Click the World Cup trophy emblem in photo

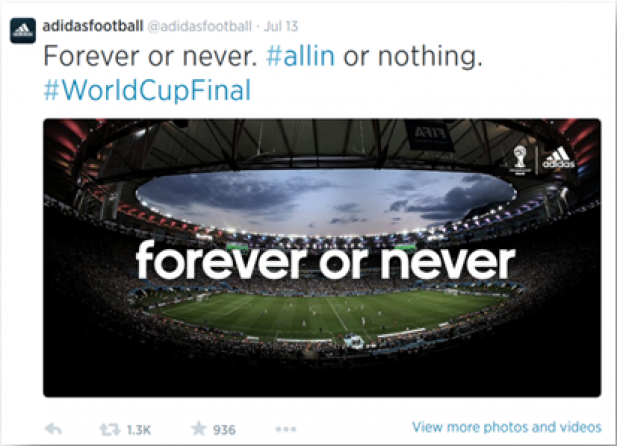(520, 159)
